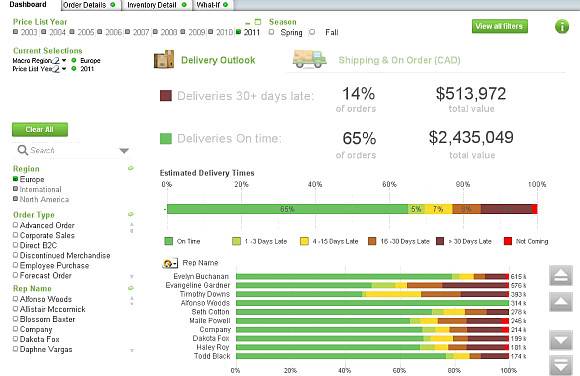The height and width of the screenshot is (376, 580).
Task: Check the Advanced Order checkbox
Action: tap(15, 225)
